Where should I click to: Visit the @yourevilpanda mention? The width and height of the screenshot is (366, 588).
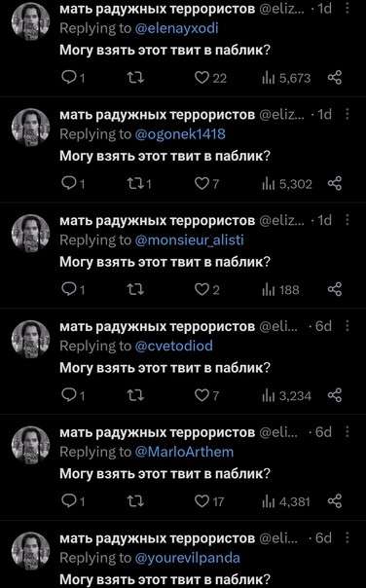click(188, 558)
